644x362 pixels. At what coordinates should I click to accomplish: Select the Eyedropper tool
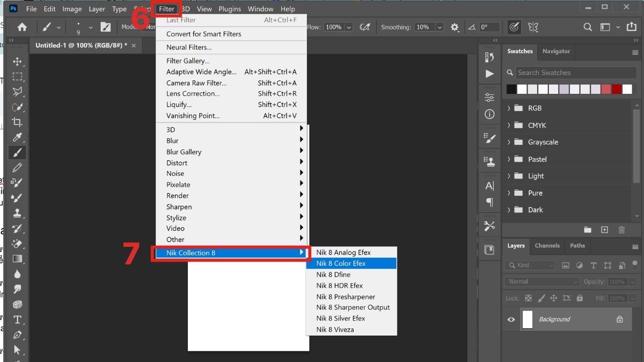tap(17, 137)
